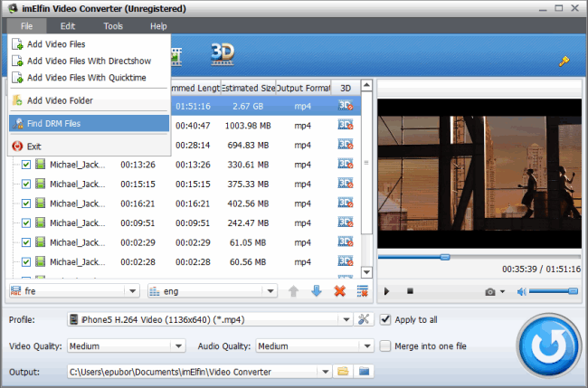The width and height of the screenshot is (588, 388).
Task: Click the 3D column header
Action: click(x=346, y=88)
